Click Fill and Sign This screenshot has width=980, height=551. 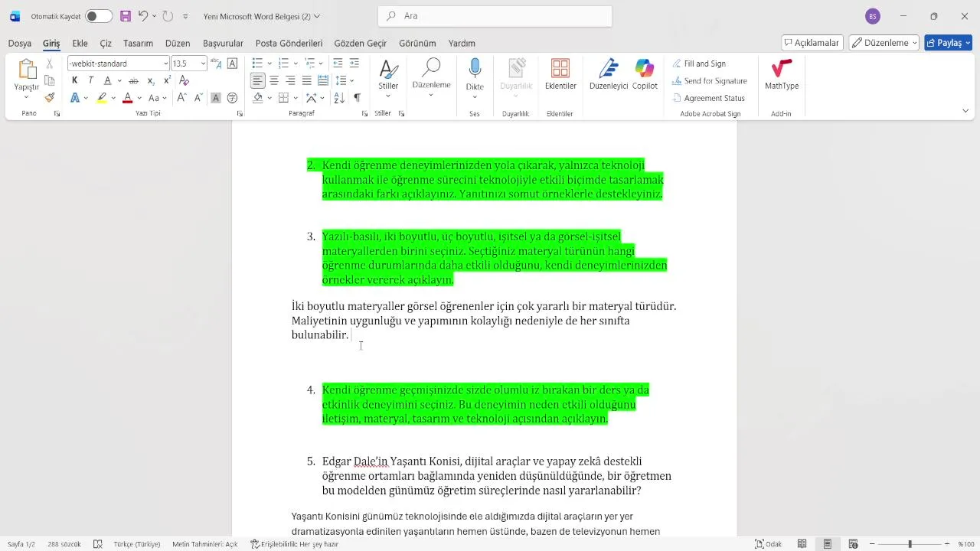tap(699, 64)
